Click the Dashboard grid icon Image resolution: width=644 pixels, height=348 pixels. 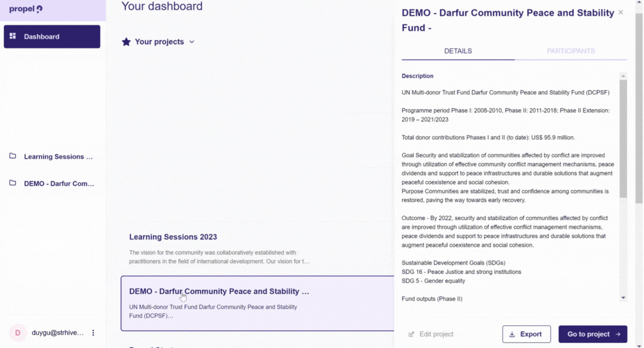tap(13, 37)
